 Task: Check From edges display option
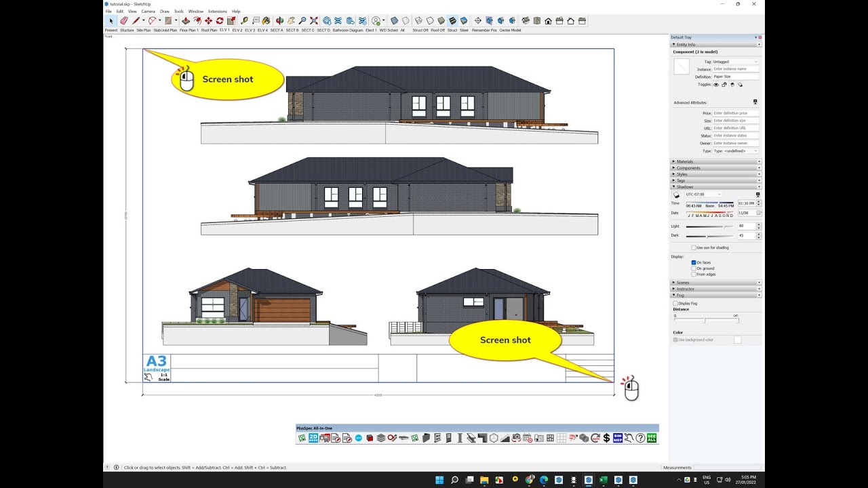click(693, 274)
